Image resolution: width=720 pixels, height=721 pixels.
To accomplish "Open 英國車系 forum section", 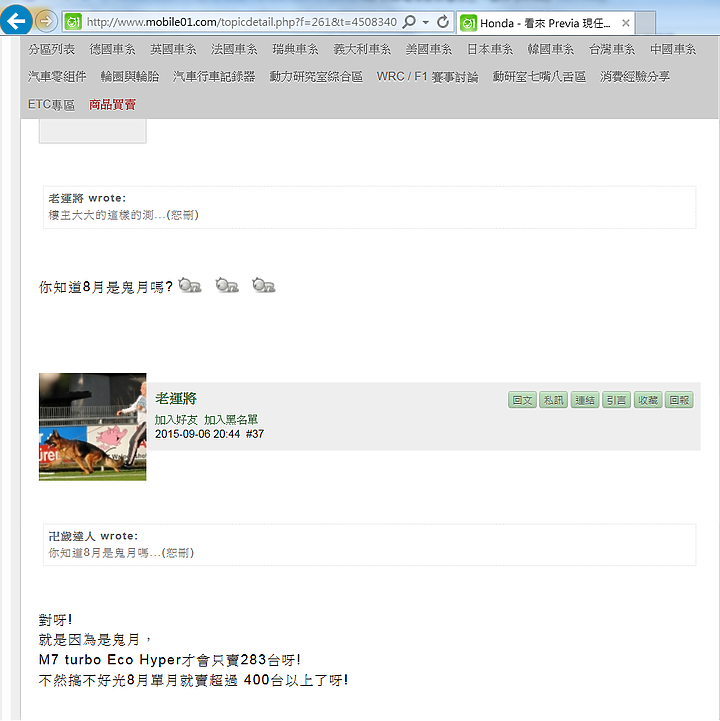I will (x=173, y=49).
